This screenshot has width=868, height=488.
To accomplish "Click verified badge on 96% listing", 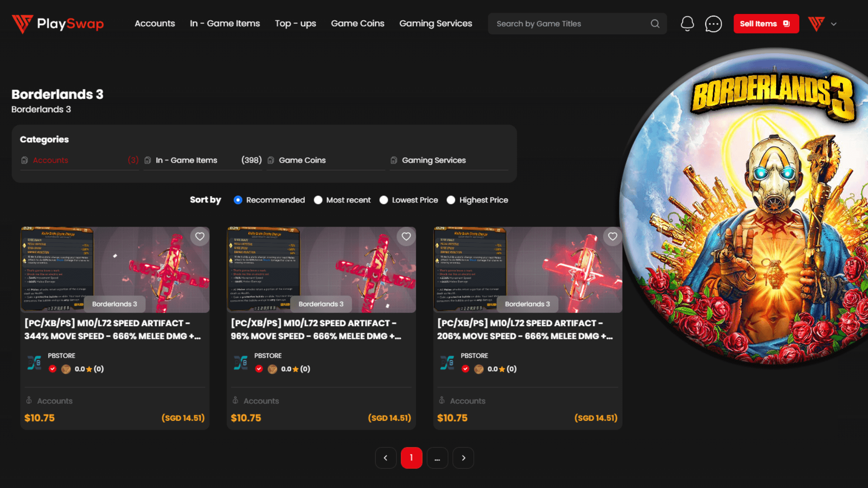I will [x=259, y=369].
